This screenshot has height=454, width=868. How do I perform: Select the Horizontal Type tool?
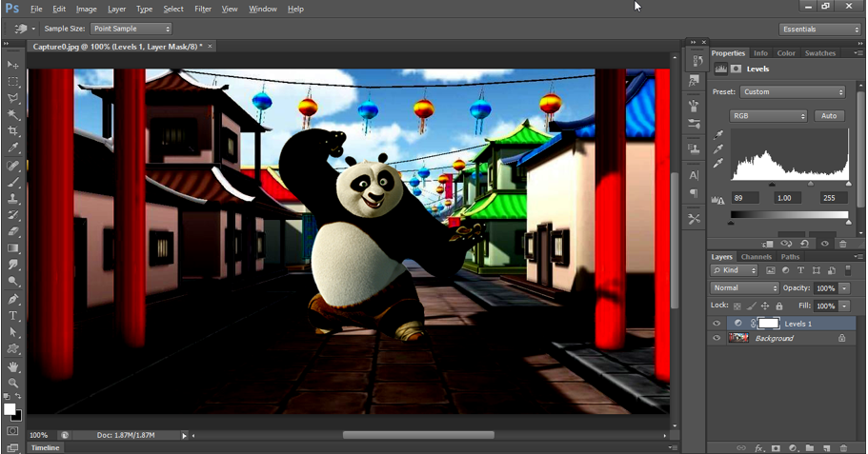coord(12,316)
